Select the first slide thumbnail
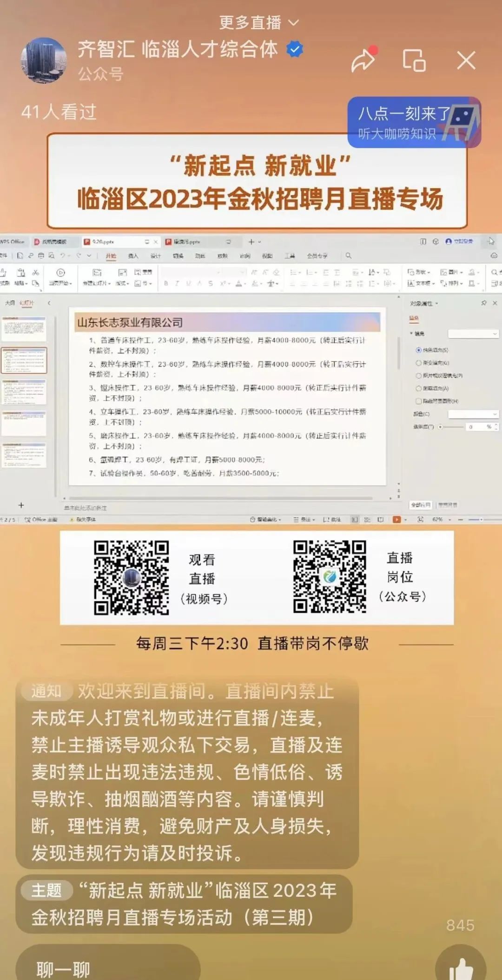This screenshot has width=502, height=980. 24,328
